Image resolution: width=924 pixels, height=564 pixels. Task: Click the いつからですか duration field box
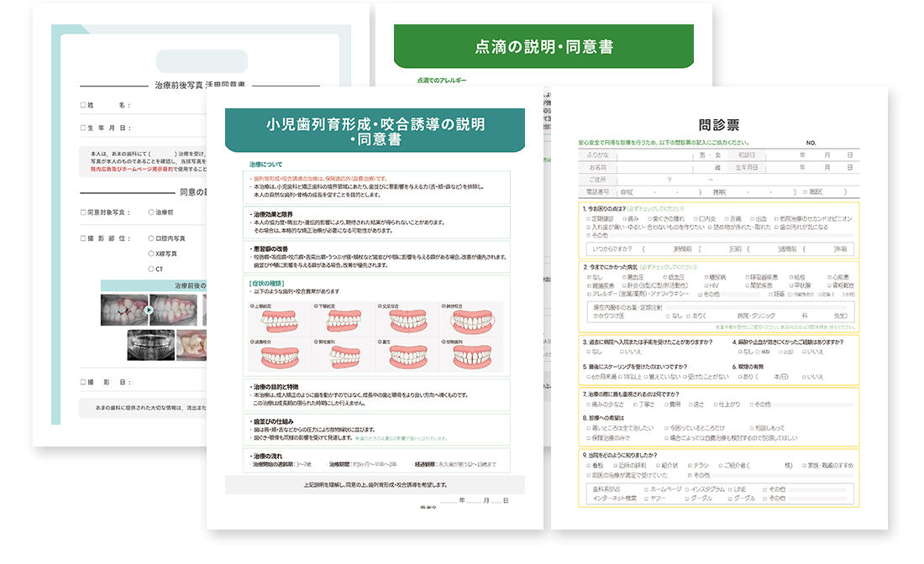[x=719, y=249]
